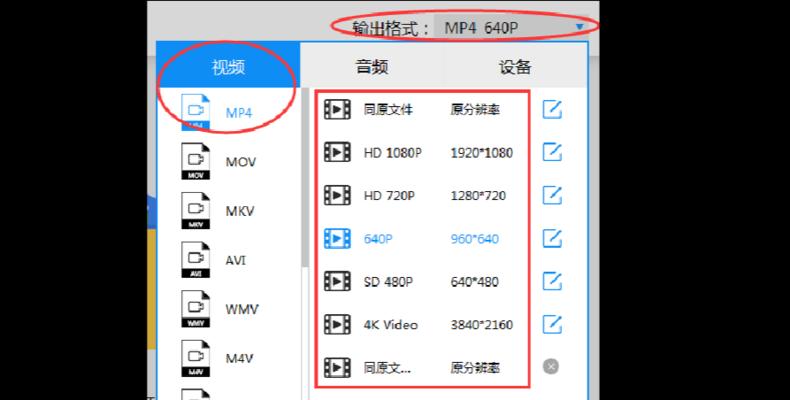Select the MP4 format file icon
The height and width of the screenshot is (400, 790).
pos(195,112)
